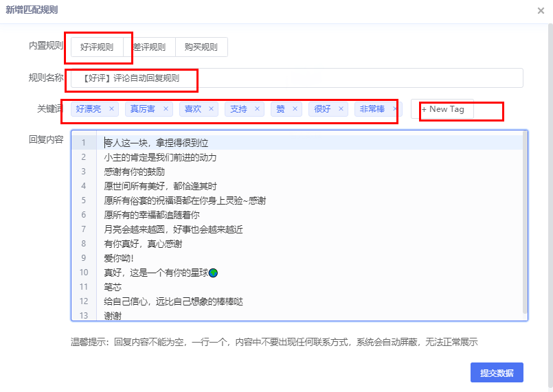Click the 非常棒 tag text
Image resolution: width=553 pixels, height=392 pixels.
372,109
